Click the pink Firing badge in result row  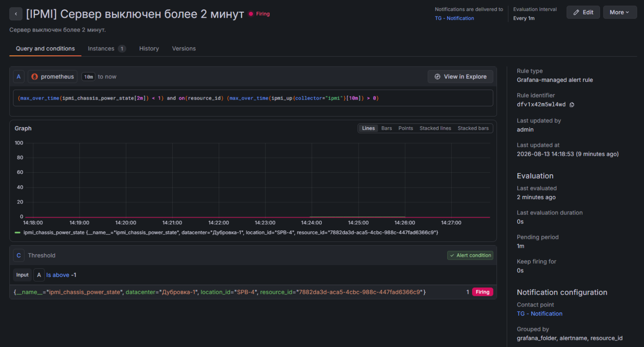482,292
